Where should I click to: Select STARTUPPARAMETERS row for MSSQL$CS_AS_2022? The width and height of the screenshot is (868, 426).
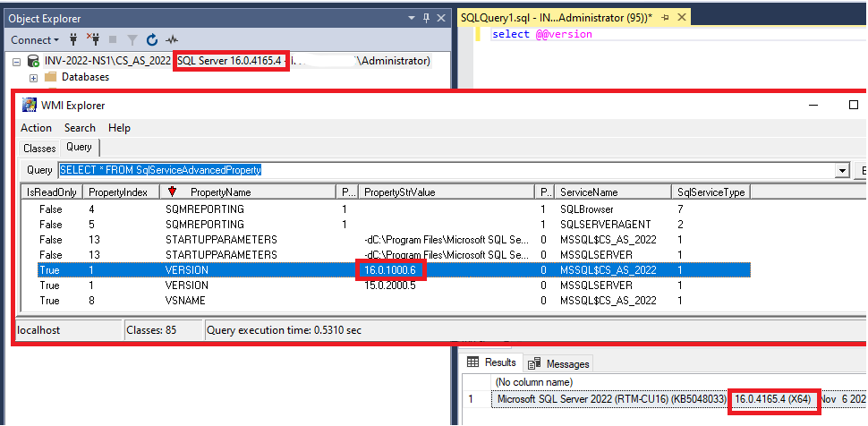[386, 240]
